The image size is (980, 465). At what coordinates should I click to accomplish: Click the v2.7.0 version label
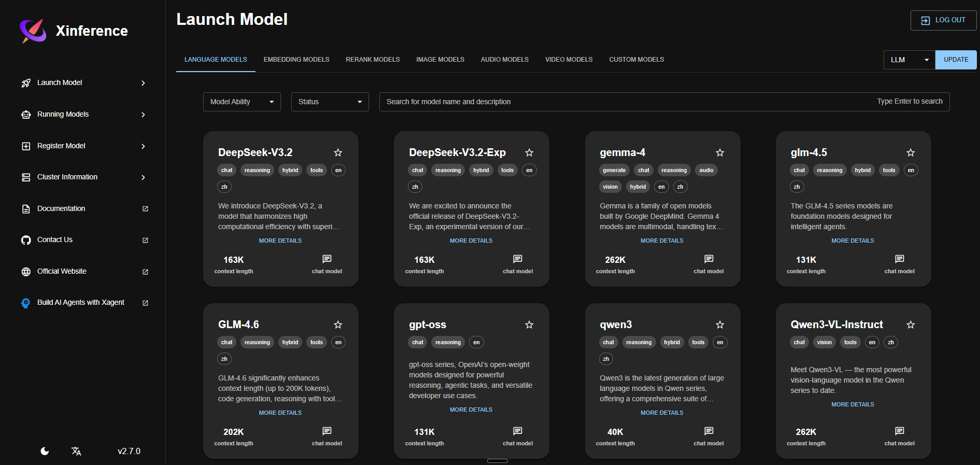click(129, 451)
